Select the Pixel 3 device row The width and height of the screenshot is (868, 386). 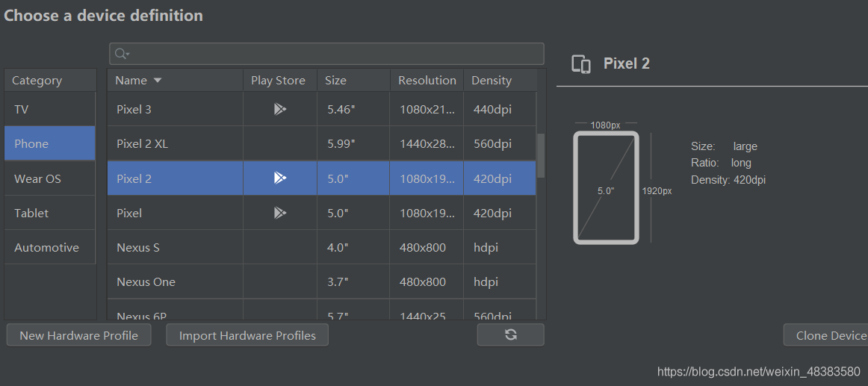point(322,110)
